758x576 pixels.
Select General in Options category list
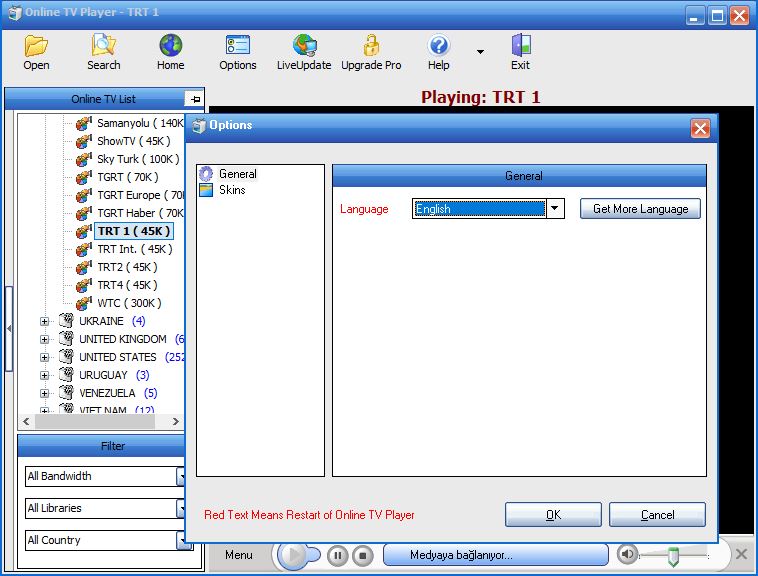tap(237, 173)
